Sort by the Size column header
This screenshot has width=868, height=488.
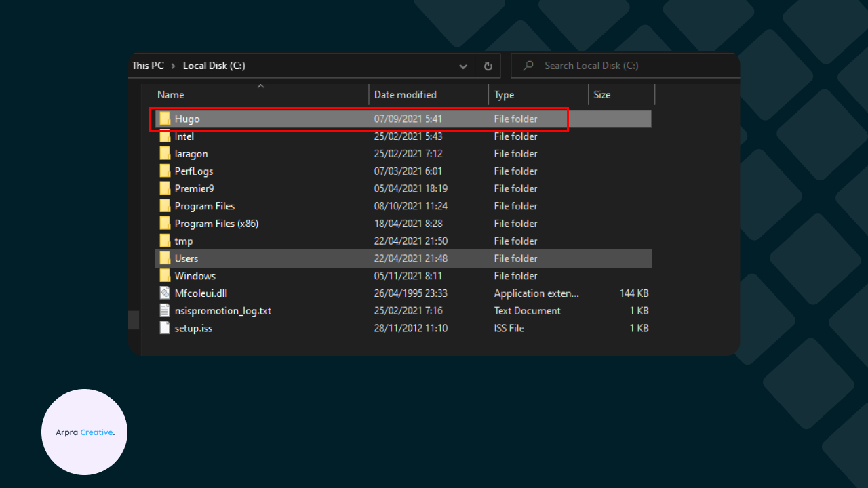pos(602,95)
